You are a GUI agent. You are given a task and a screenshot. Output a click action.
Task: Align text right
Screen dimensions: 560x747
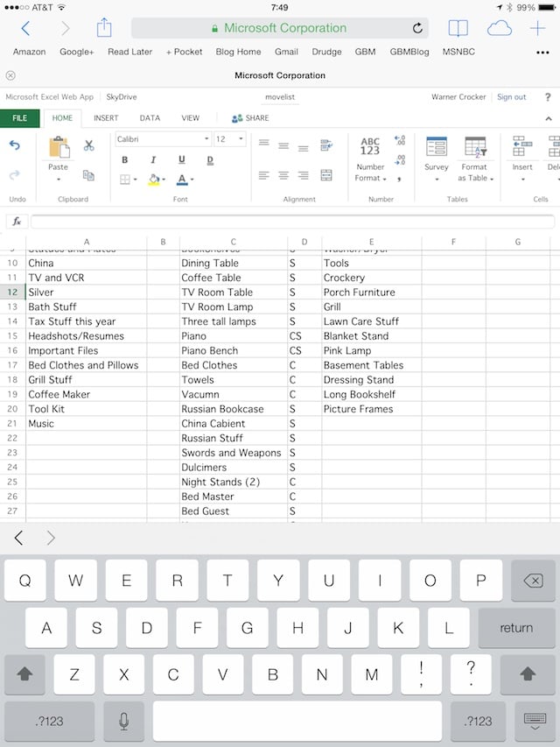click(x=303, y=175)
